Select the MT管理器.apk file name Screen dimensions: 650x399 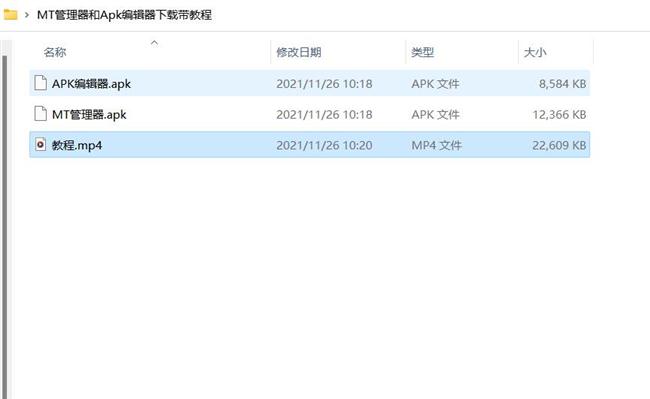click(x=89, y=114)
